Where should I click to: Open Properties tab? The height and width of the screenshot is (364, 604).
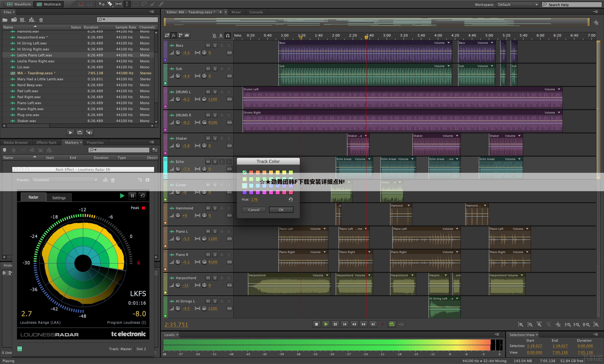95,142
